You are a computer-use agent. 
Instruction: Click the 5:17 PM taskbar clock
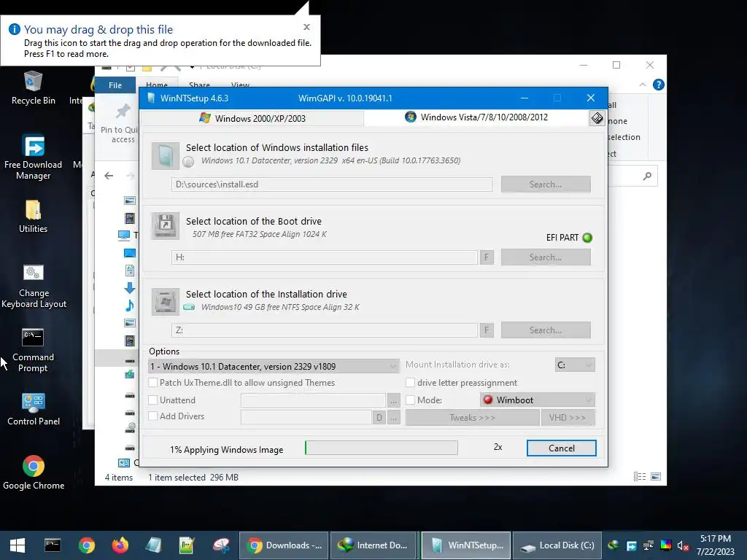point(715,539)
